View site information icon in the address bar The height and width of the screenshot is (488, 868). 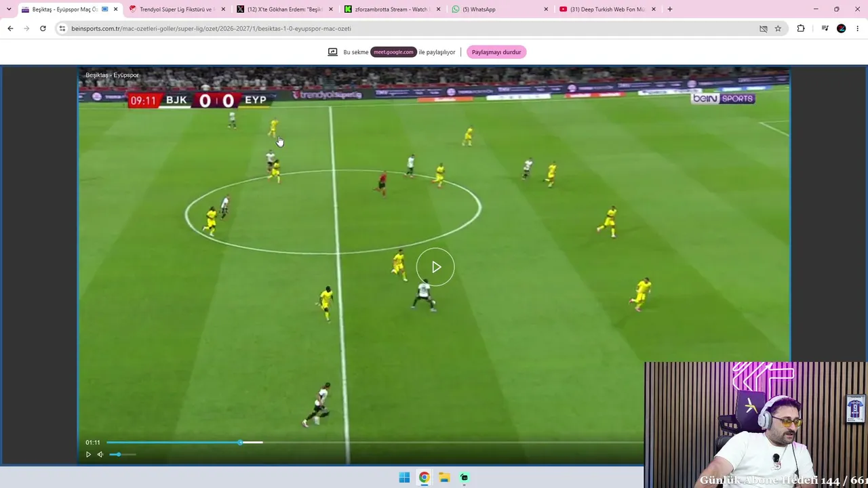[62, 28]
